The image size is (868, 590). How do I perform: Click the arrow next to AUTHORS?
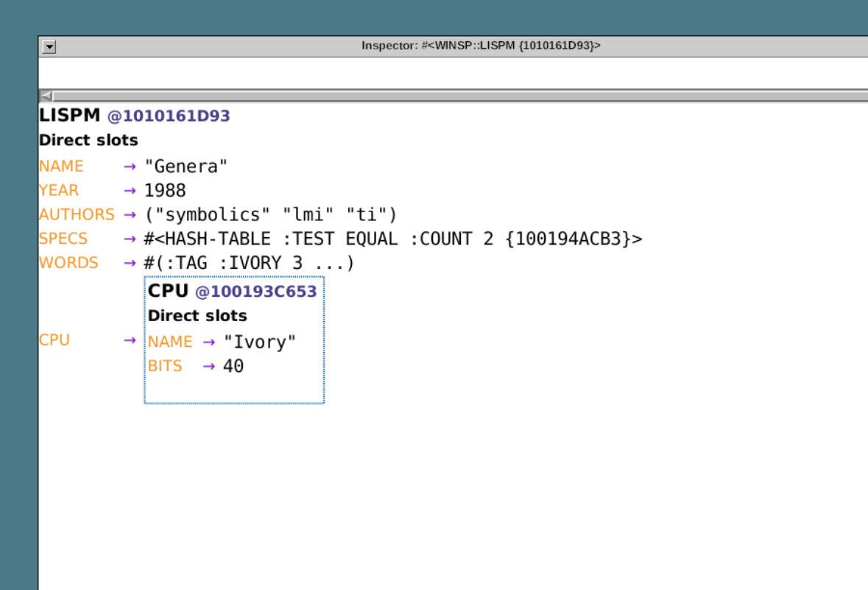(130, 215)
